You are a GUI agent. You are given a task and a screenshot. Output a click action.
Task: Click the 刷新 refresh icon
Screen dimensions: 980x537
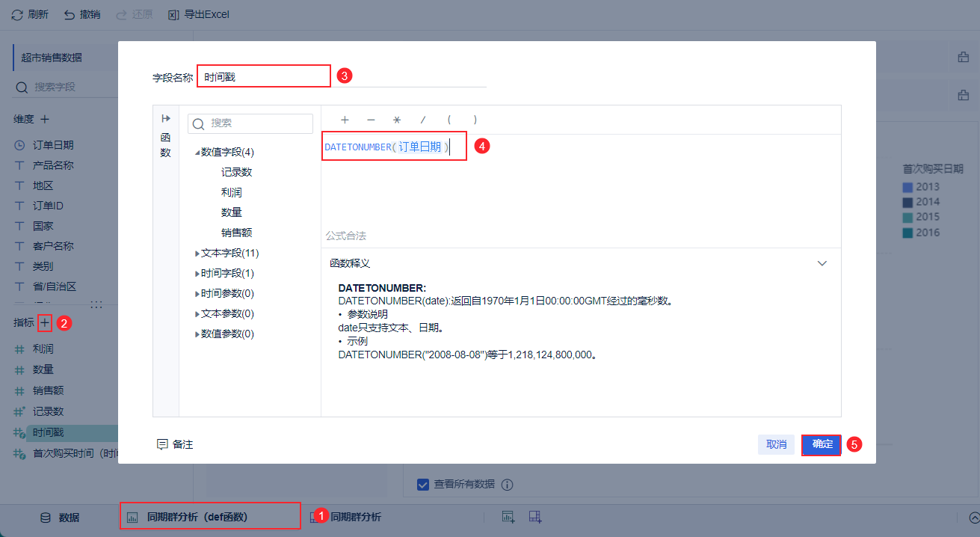click(17, 14)
